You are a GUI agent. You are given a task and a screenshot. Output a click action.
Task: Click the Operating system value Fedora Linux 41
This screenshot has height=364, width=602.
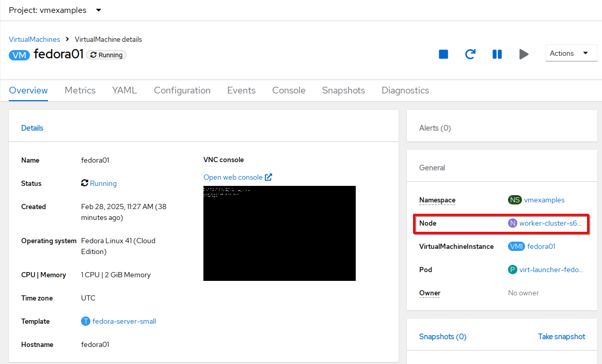pos(118,246)
